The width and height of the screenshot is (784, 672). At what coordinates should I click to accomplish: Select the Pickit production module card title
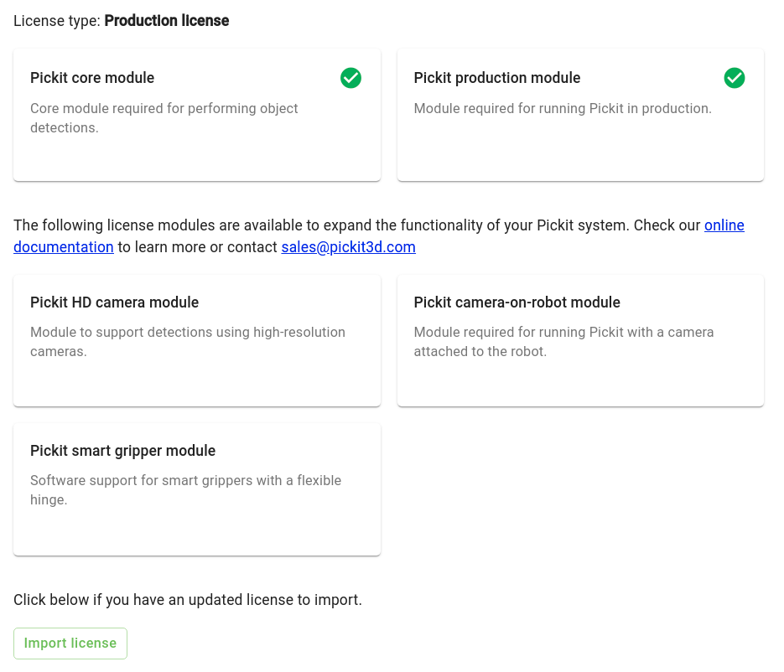(497, 78)
